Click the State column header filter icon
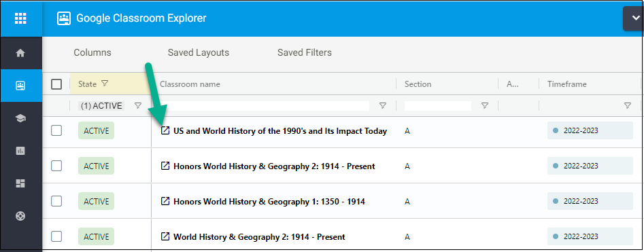The width and height of the screenshot is (644, 252). point(105,84)
